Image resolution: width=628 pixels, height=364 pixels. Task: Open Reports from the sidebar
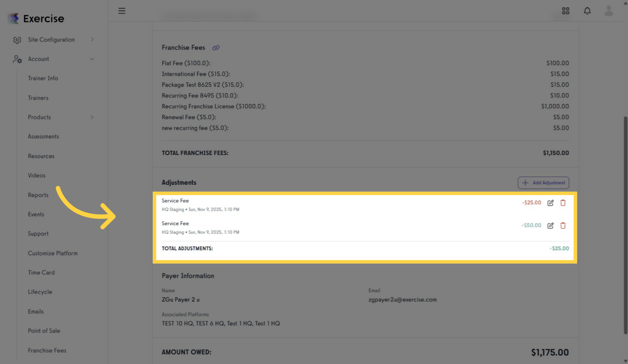38,195
